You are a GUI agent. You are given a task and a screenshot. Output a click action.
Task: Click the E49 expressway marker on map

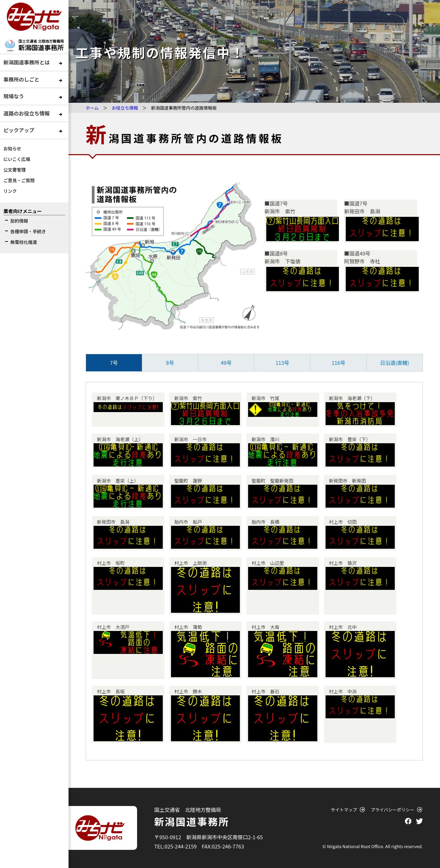point(140,273)
